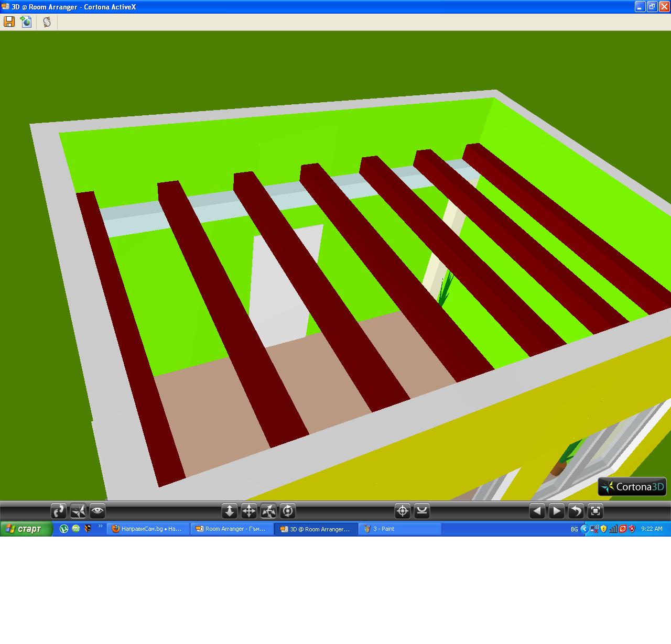Click the Goto target crosshair button
671x644 pixels.
[403, 510]
